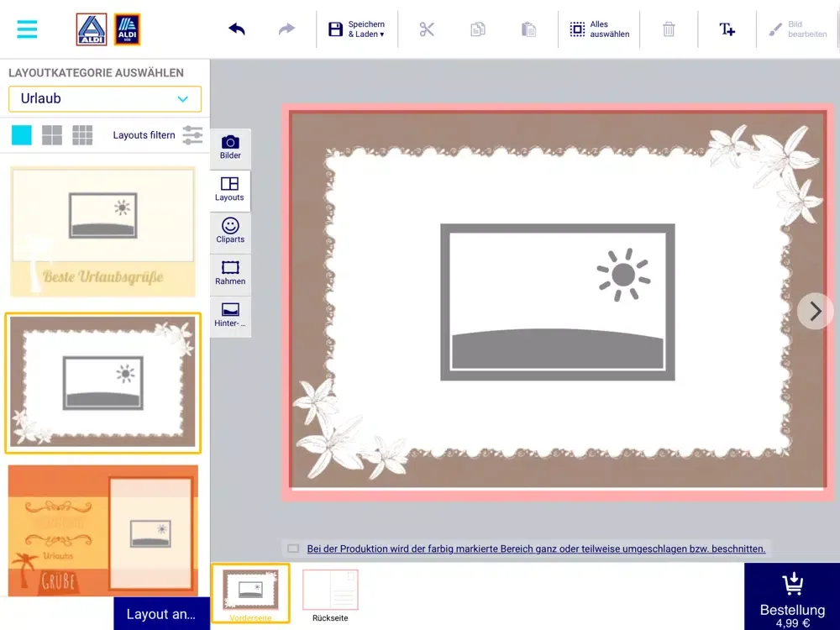Switch to three-column grid view
This screenshot has width=840, height=630.
[x=82, y=135]
